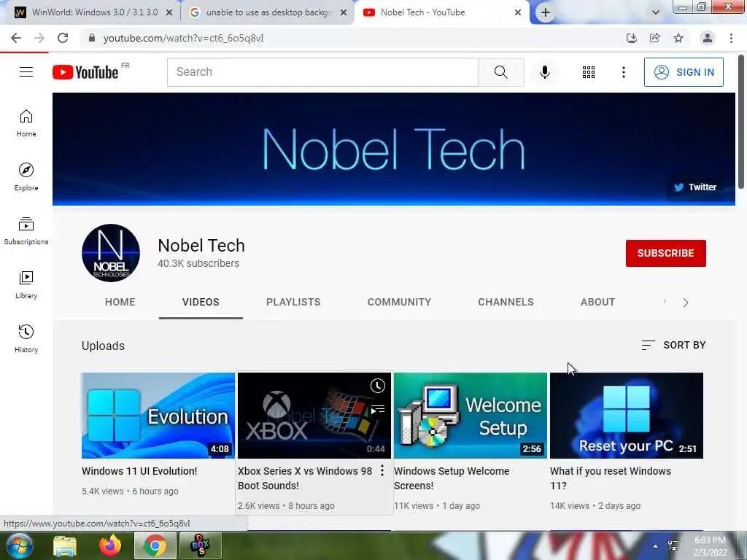Open Explore in the sidebar
747x560 pixels.
point(26,177)
